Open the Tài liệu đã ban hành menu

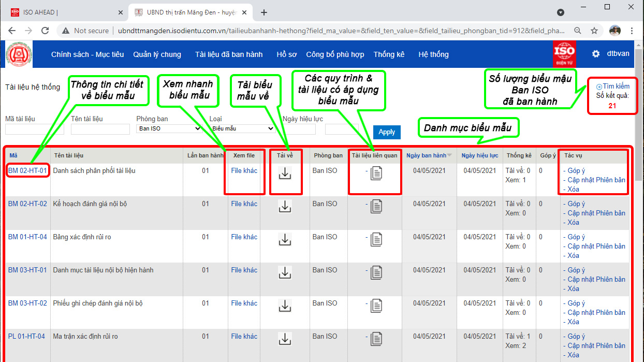pyautogui.click(x=228, y=54)
